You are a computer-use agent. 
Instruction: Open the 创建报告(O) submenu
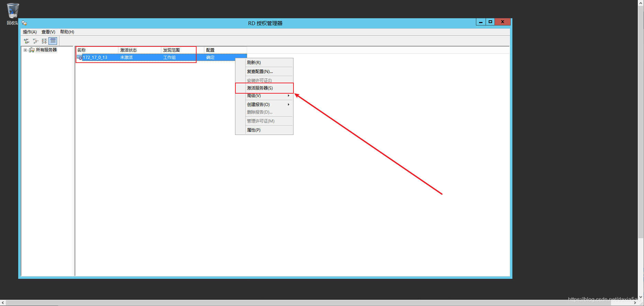tap(264, 104)
